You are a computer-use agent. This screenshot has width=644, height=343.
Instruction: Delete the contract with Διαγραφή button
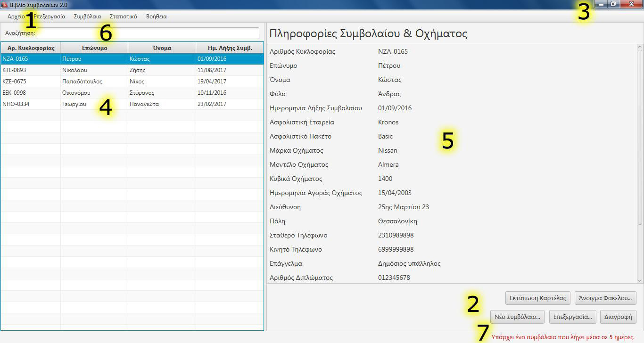click(x=618, y=317)
